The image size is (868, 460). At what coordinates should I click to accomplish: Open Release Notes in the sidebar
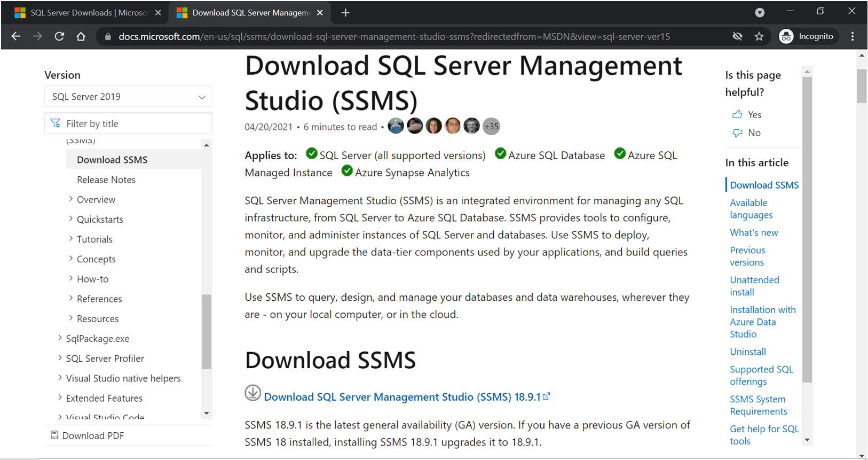point(106,180)
